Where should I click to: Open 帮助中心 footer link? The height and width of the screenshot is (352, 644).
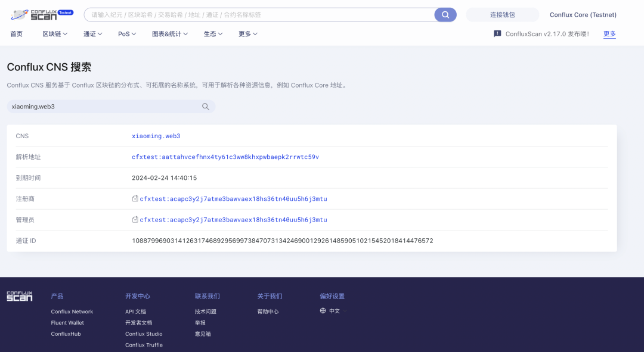tap(268, 311)
